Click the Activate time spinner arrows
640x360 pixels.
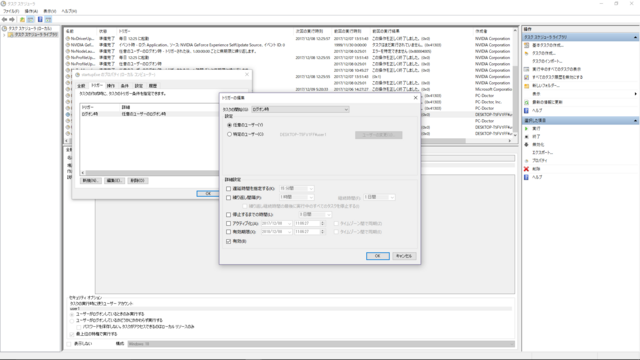coord(322,224)
